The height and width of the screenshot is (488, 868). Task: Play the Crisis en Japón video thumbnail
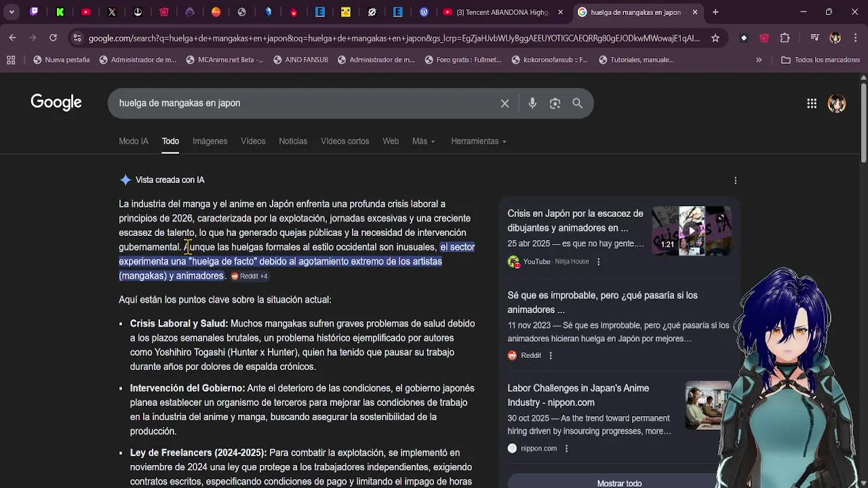pos(691,230)
